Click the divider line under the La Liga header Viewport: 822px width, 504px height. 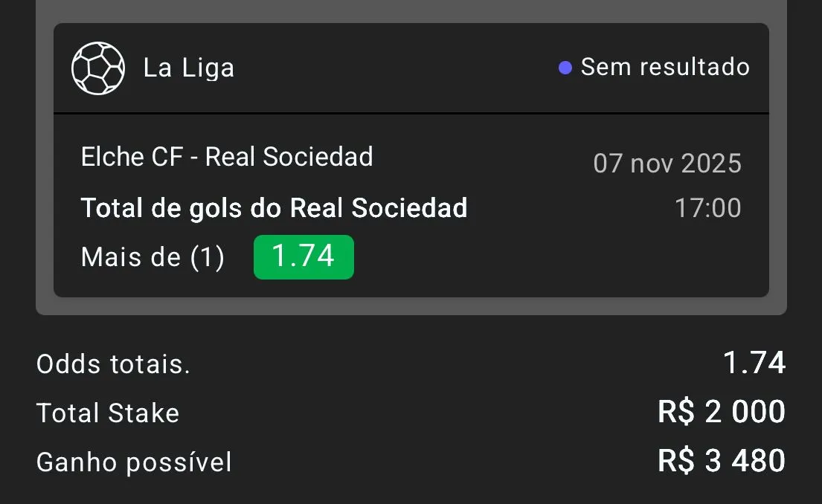pyautogui.click(x=411, y=113)
